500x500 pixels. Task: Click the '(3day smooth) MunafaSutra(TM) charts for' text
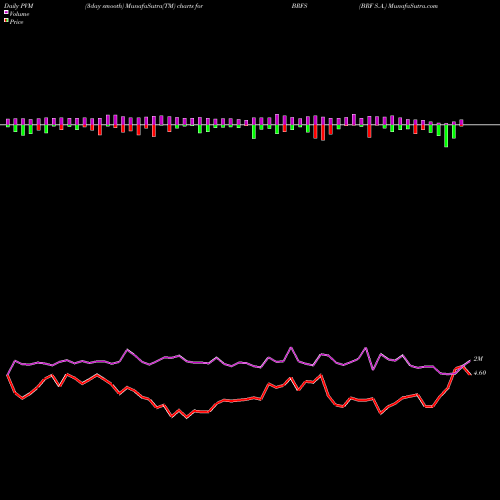144,6
